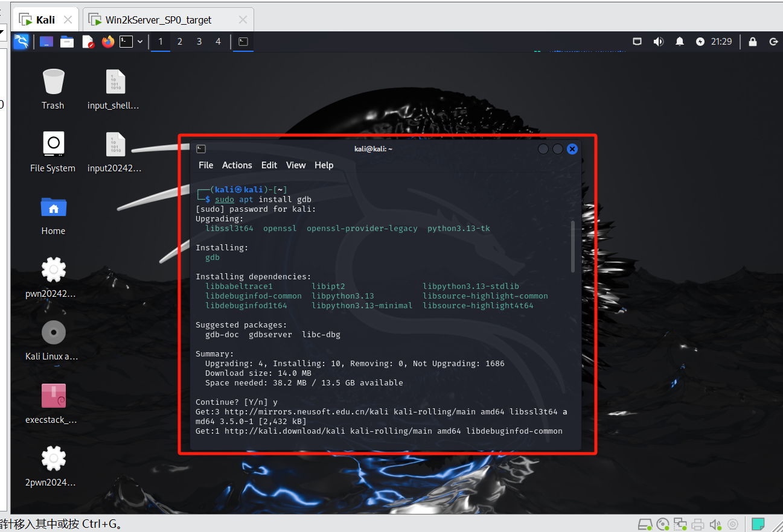Expand the terminal launcher dropdown arrow

[x=140, y=42]
